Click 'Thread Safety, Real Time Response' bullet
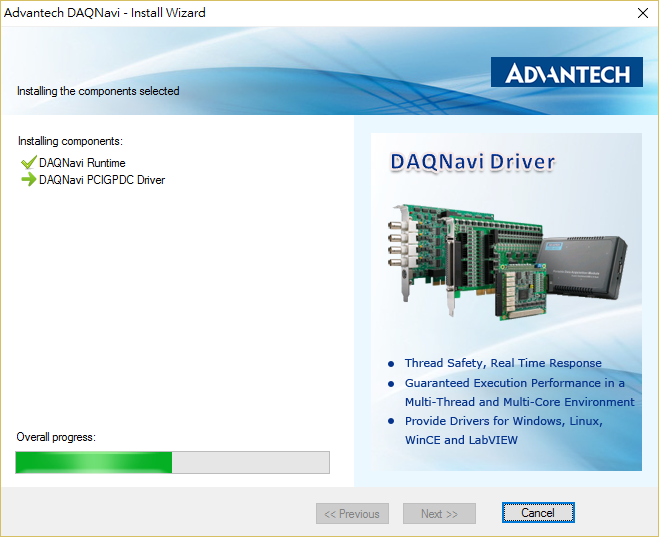The height and width of the screenshot is (537, 659). tap(503, 363)
